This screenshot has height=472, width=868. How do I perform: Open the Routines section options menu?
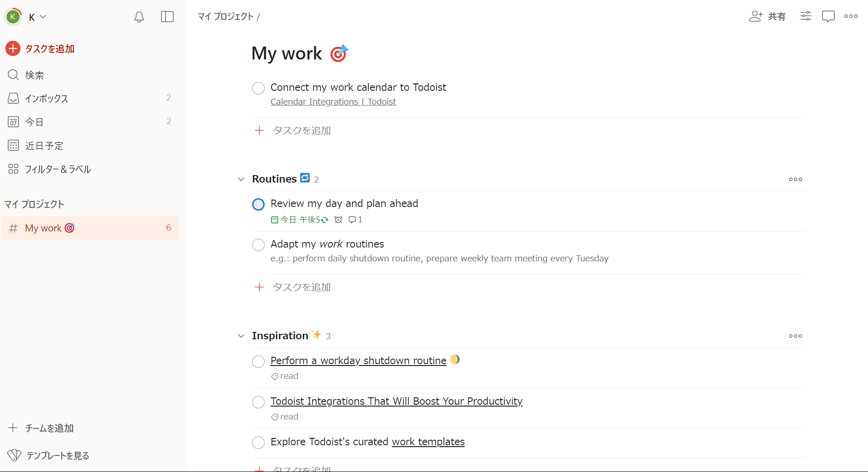pyautogui.click(x=795, y=179)
